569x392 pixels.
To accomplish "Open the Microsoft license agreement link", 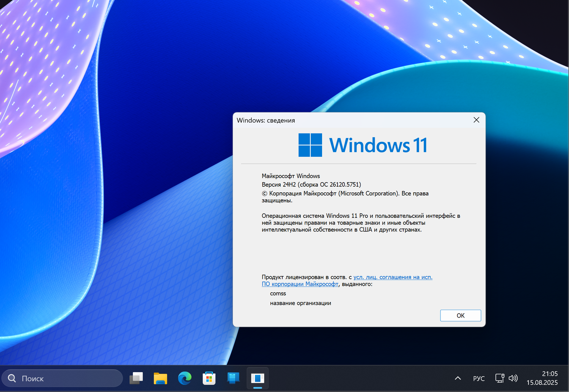I will 393,277.
